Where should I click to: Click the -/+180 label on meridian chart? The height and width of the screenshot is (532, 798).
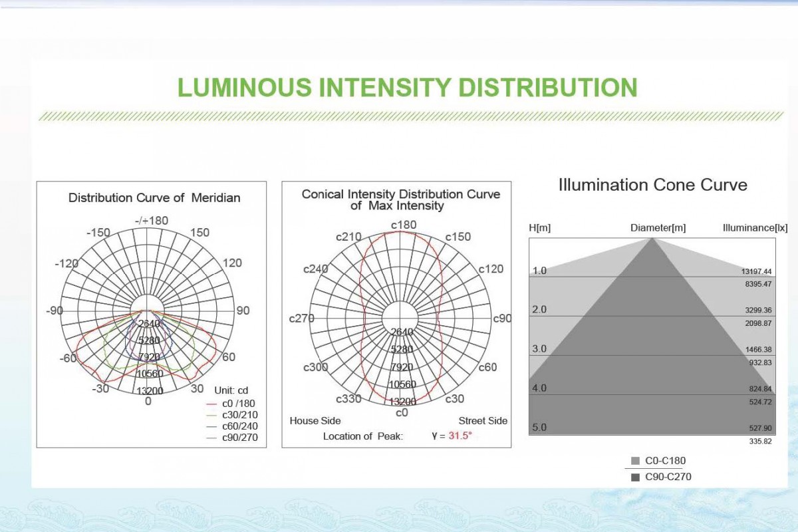coord(152,220)
